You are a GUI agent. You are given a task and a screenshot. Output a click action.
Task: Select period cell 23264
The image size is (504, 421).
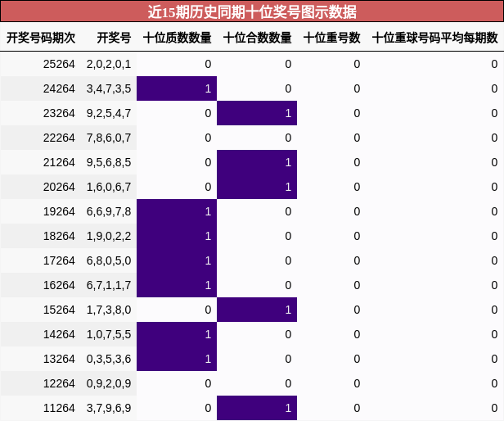(59, 113)
